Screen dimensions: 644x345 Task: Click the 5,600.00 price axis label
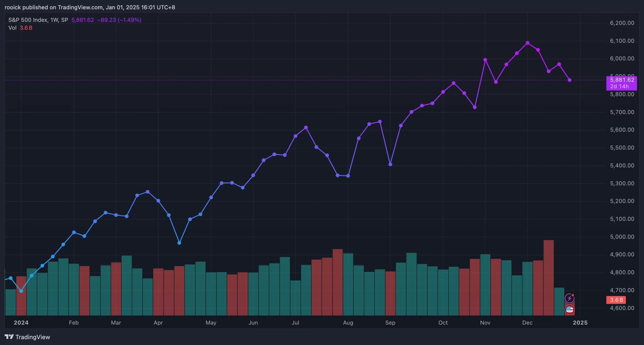point(622,130)
